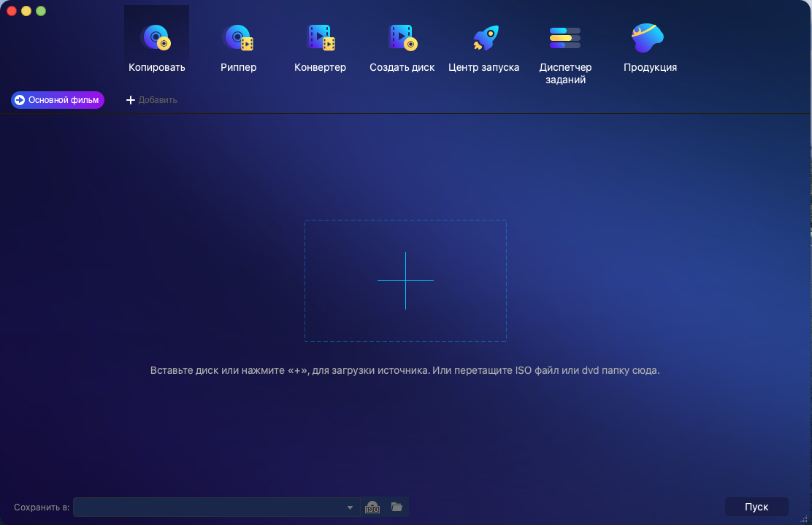Switch to the Риппер module
The width and height of the screenshot is (812, 525).
238,45
